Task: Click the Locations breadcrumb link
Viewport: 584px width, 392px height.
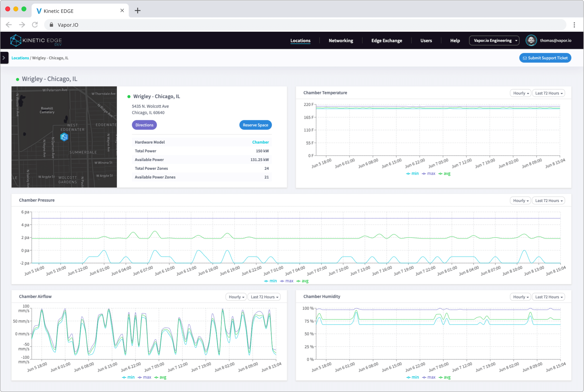Action: click(20, 58)
